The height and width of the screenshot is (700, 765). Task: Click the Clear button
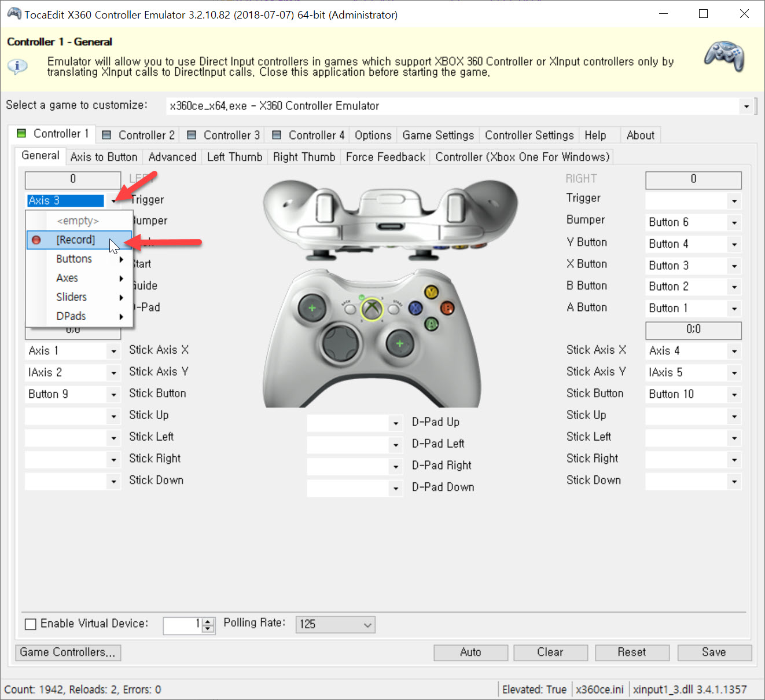550,653
